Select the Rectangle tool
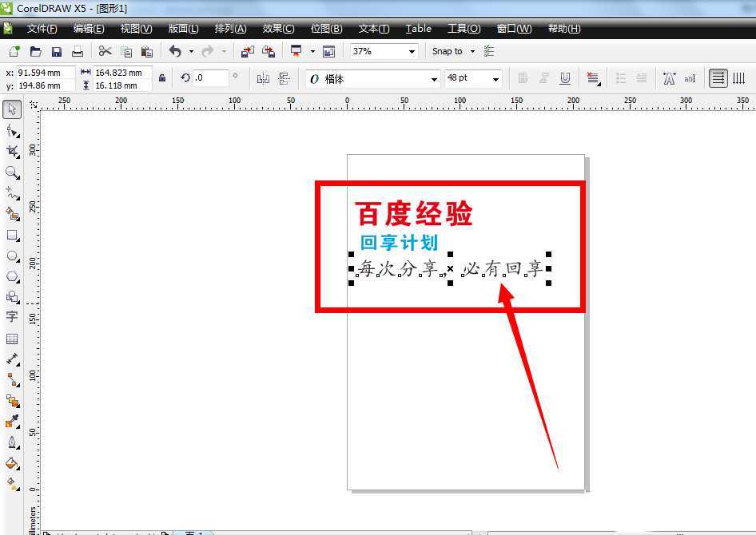Viewport: 756px width, 535px height. pyautogui.click(x=12, y=235)
